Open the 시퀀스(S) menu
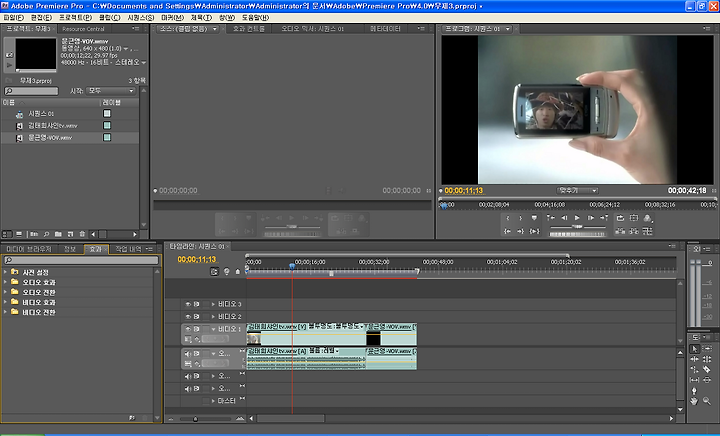This screenshot has height=436, width=720. (x=141, y=17)
